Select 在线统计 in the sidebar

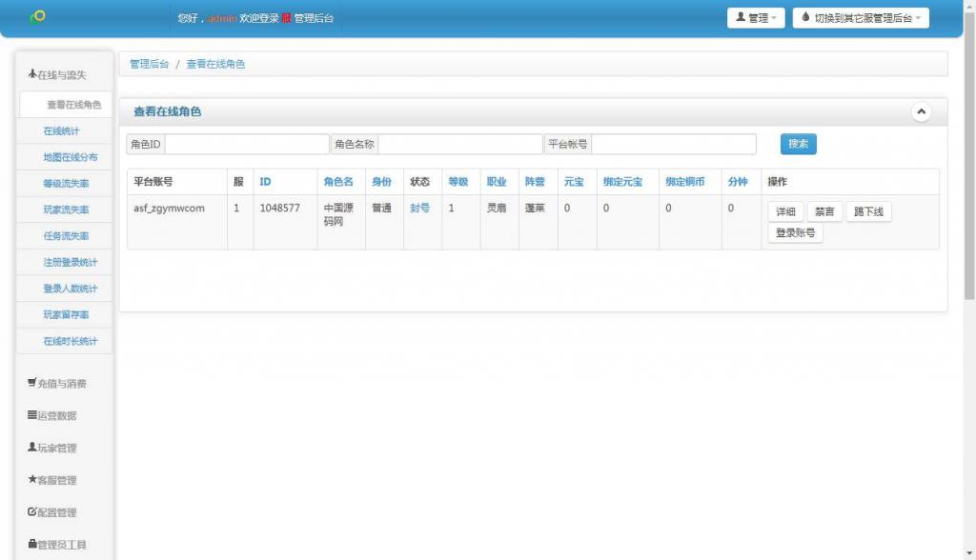(62, 130)
